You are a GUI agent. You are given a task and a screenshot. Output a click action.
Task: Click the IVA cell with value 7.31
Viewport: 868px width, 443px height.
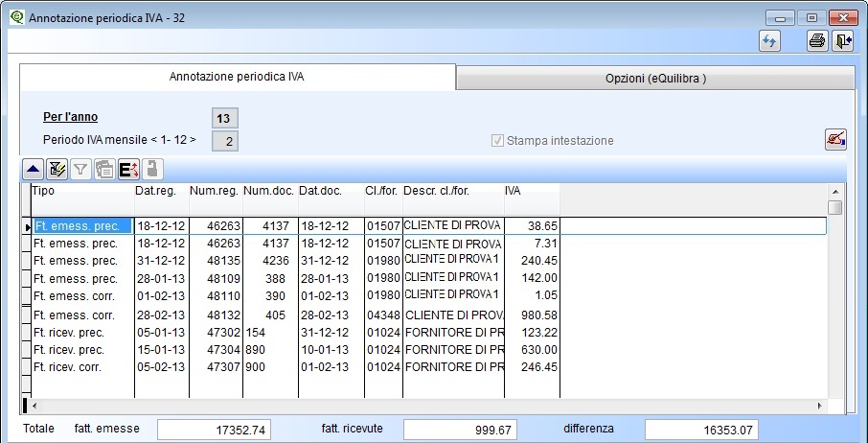click(532, 244)
